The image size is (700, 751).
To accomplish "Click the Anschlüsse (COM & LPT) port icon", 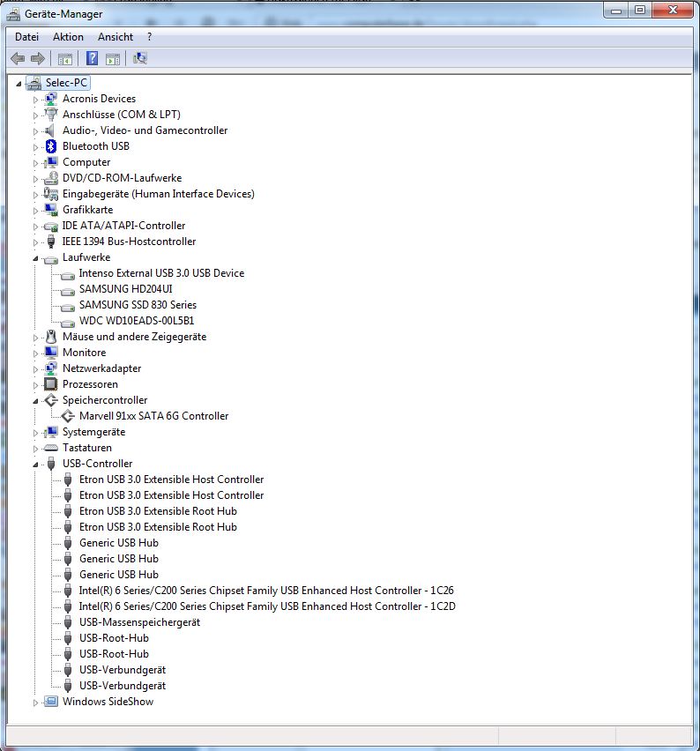I will [50, 114].
